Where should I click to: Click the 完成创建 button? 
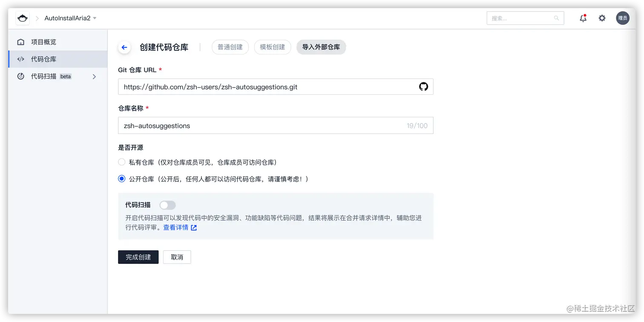[138, 257]
